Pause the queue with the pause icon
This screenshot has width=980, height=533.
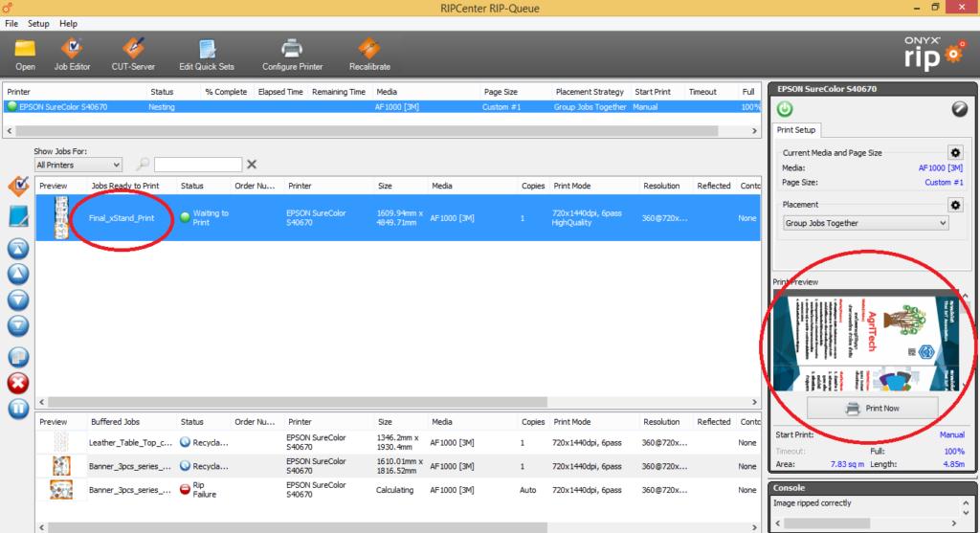click(x=18, y=409)
